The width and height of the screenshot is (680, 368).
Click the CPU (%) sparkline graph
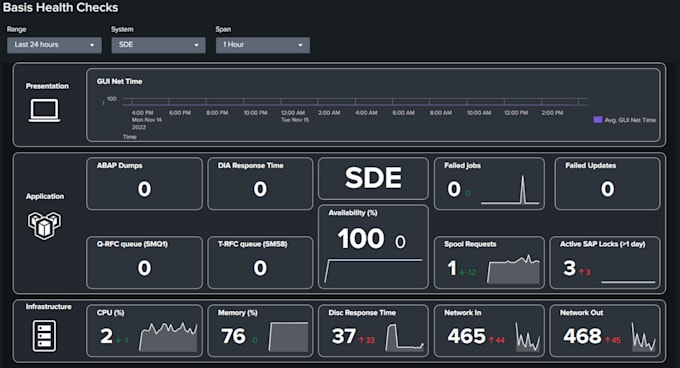tap(168, 337)
